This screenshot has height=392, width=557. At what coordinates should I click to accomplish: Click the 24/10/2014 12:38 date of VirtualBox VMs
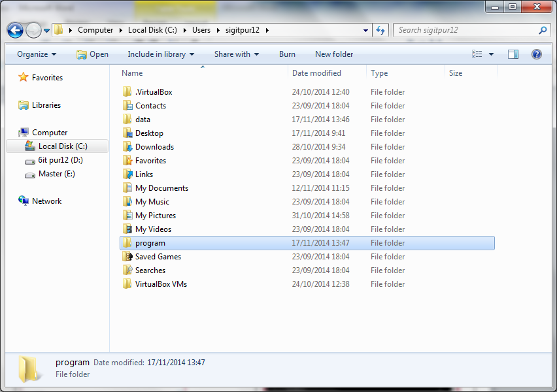tap(321, 284)
